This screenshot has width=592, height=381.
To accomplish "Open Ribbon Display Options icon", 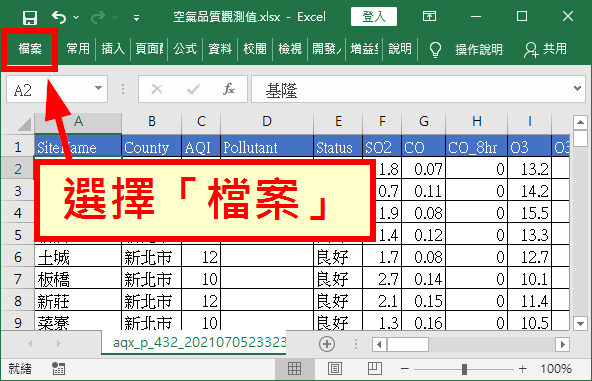I will click(429, 16).
